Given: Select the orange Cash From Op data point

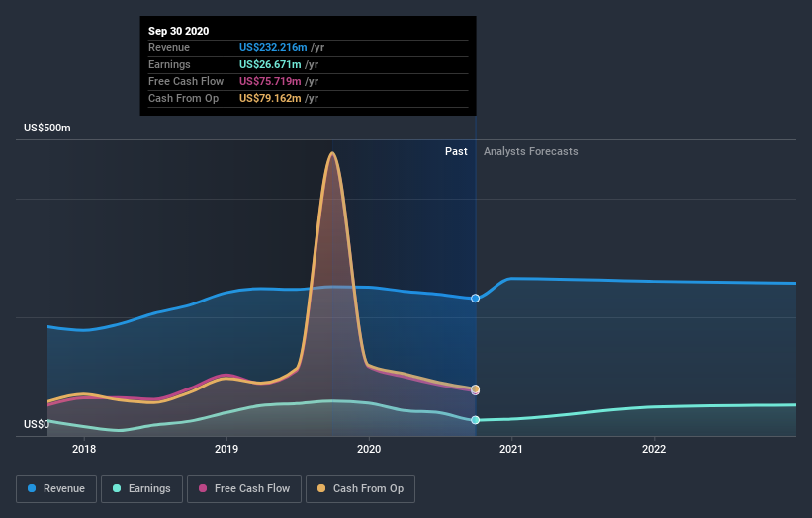Looking at the screenshot, I should coord(476,388).
